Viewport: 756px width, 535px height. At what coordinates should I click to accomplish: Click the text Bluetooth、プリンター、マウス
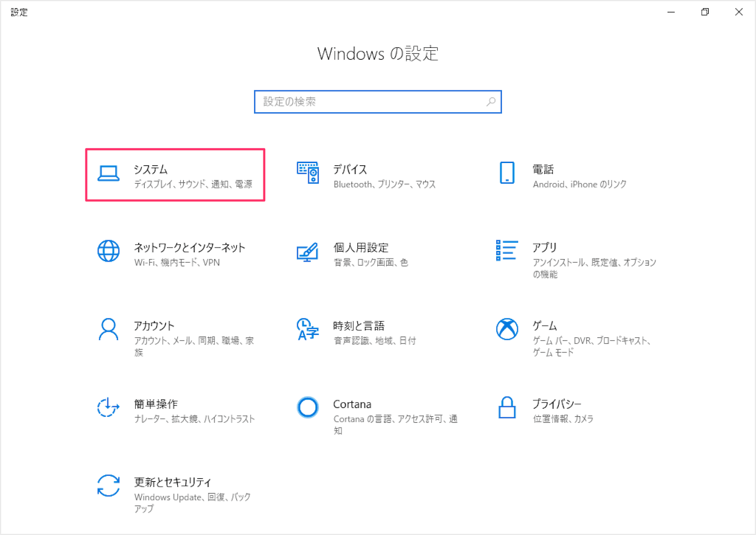384,184
